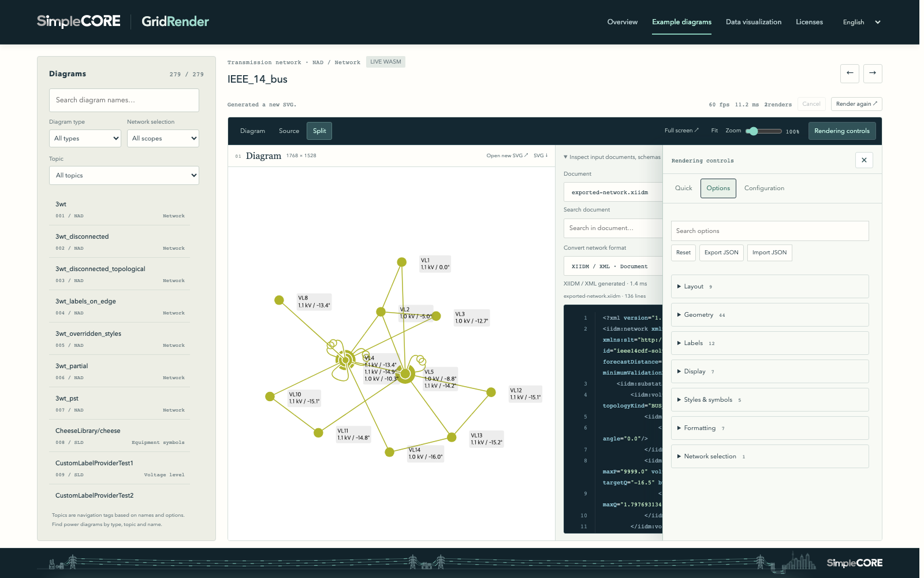924x578 pixels.
Task: Open the Quick tab in Rendering controls
Action: click(683, 188)
